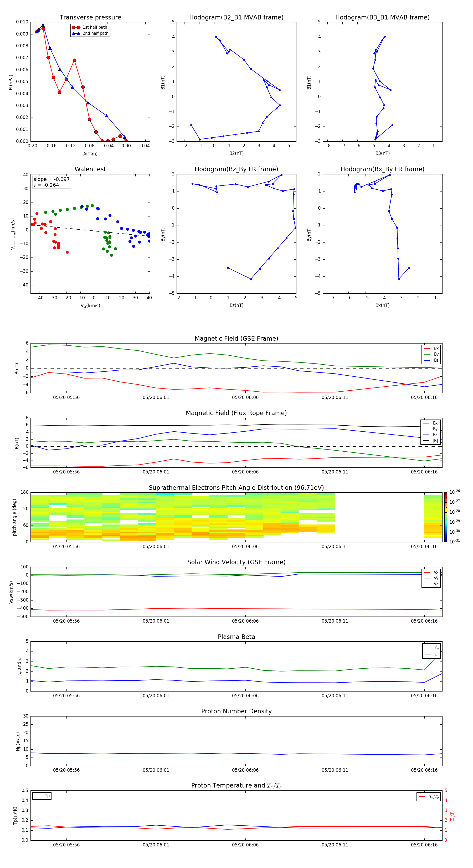Click the 'Hodogram(Bx_By FR frame)' title
This screenshot has width=473, height=868.
[x=382, y=169]
